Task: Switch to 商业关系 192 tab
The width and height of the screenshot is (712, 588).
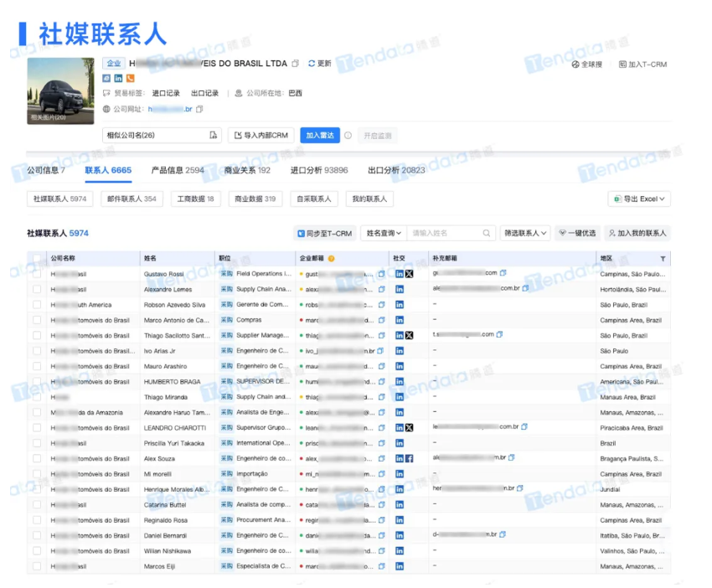Action: (x=247, y=170)
